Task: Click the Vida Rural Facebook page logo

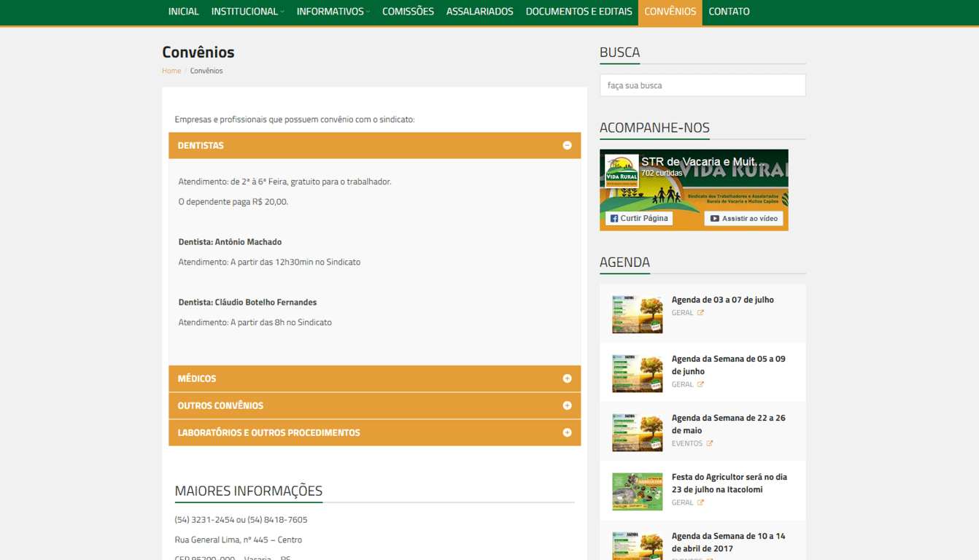Action: [621, 172]
